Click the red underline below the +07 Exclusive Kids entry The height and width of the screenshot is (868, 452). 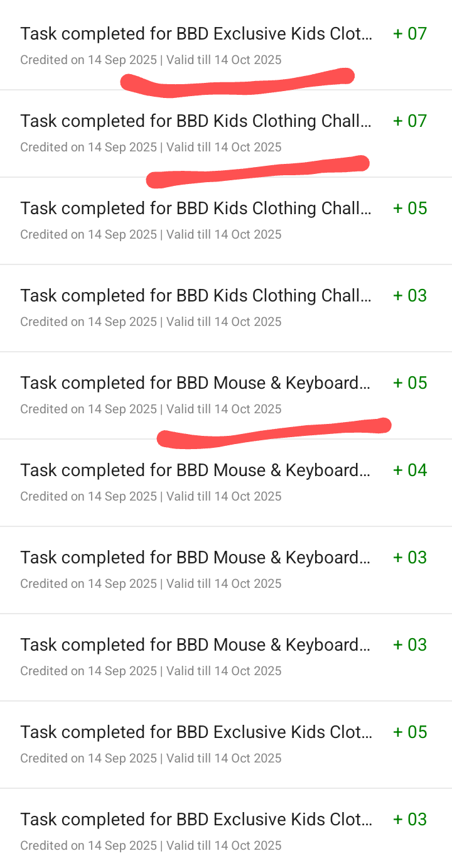[239, 85]
